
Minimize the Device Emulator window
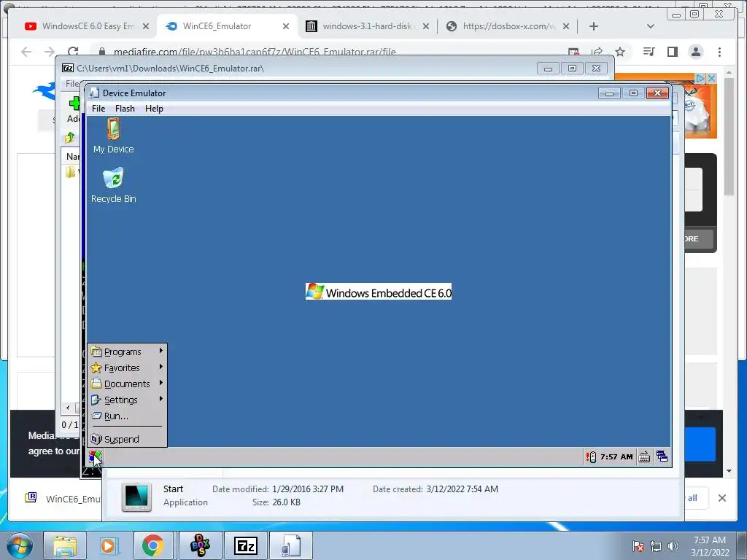point(609,93)
